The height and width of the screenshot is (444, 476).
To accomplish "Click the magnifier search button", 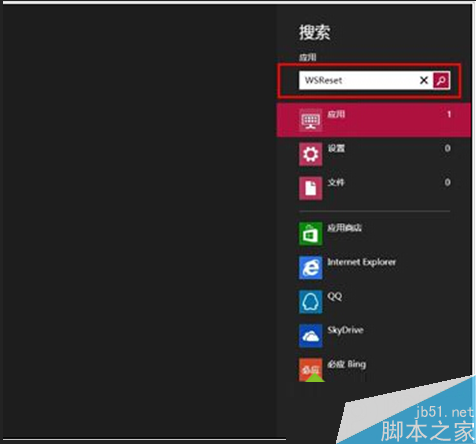I will (x=441, y=80).
